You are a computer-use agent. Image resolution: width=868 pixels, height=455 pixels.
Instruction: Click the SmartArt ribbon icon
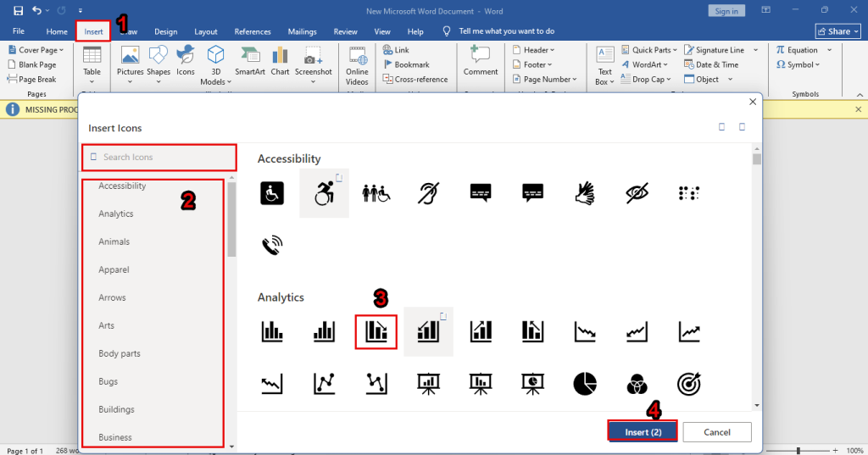click(x=250, y=61)
